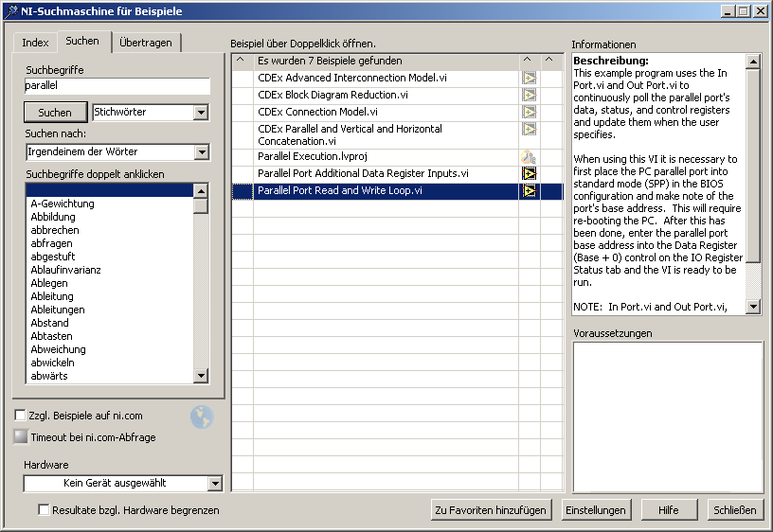
Task: Toggle Timeout bei ni.com-Abfrage indicator
Action: coord(21,436)
